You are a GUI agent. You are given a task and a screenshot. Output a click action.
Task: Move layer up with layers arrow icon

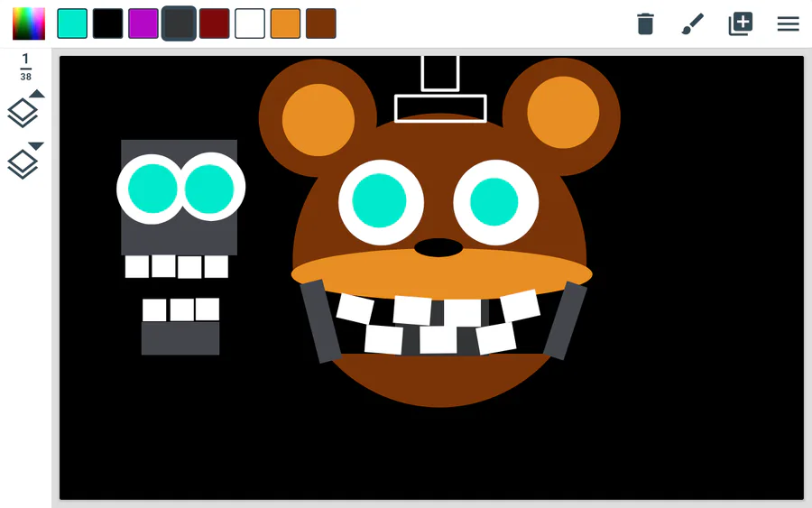pyautogui.click(x=25, y=109)
